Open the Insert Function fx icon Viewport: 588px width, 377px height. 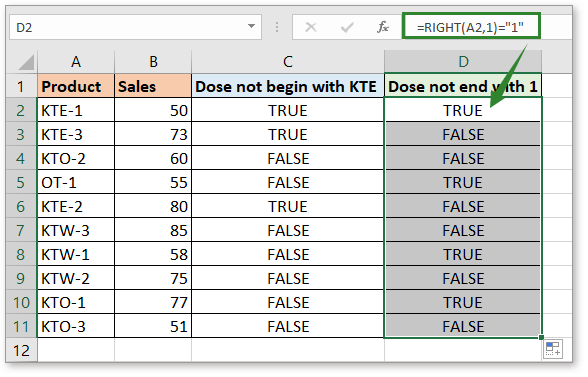tap(383, 27)
